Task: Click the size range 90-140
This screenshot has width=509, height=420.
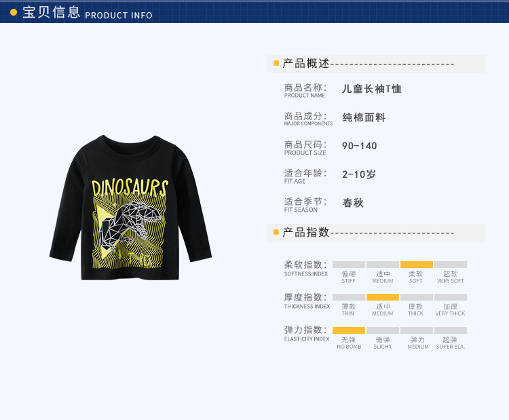Action: [x=359, y=146]
